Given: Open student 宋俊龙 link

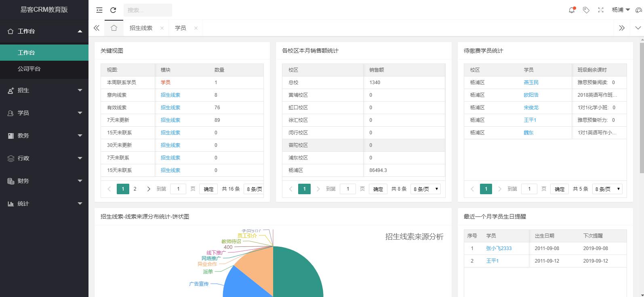Looking at the screenshot, I should point(531,108).
